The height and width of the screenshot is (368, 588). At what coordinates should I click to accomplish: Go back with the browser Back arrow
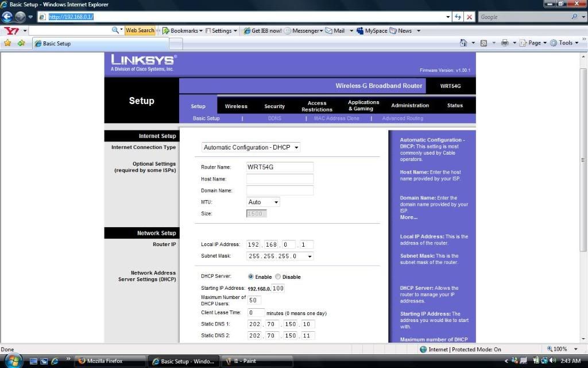(7, 17)
